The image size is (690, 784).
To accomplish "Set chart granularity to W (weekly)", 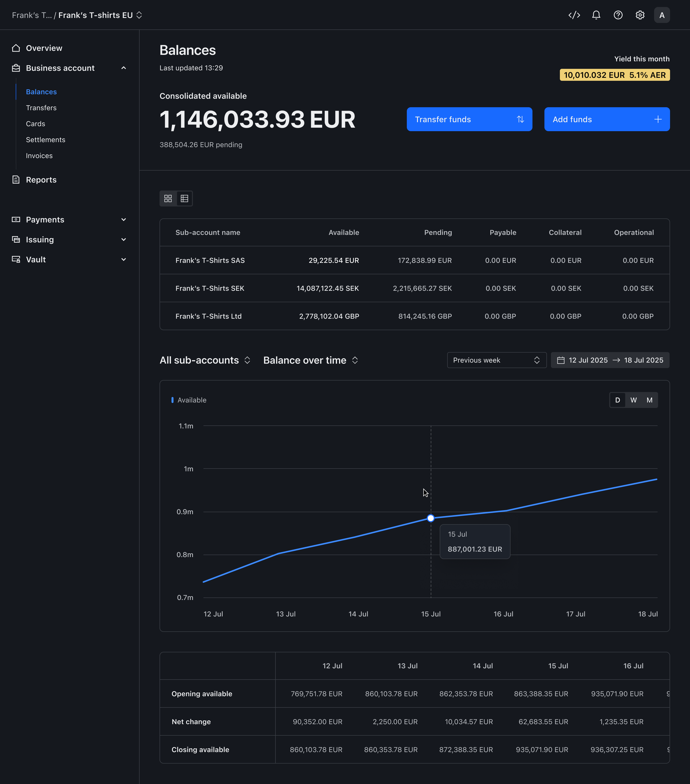I will pyautogui.click(x=633, y=400).
